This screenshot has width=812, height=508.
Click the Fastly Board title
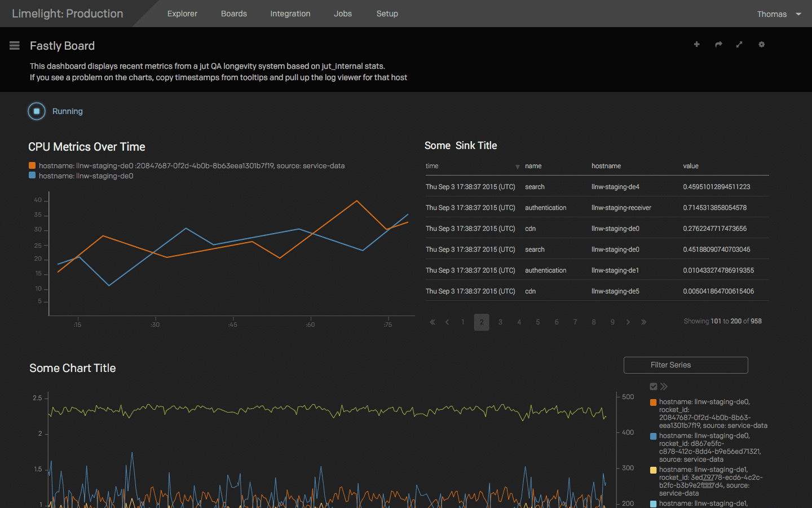(x=62, y=46)
